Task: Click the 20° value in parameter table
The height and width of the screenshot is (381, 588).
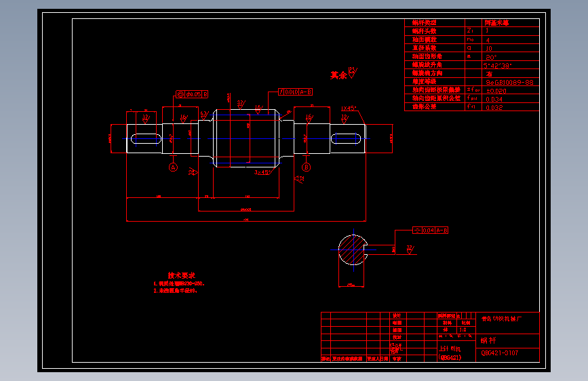Action: pyautogui.click(x=491, y=57)
